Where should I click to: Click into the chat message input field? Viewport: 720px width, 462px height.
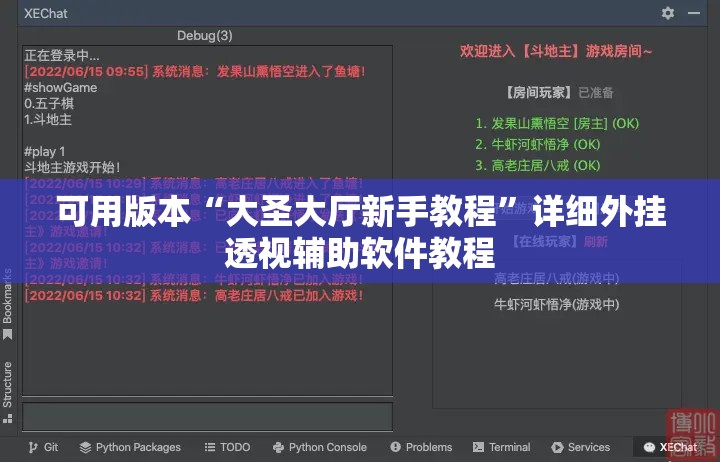pyautogui.click(x=208, y=417)
